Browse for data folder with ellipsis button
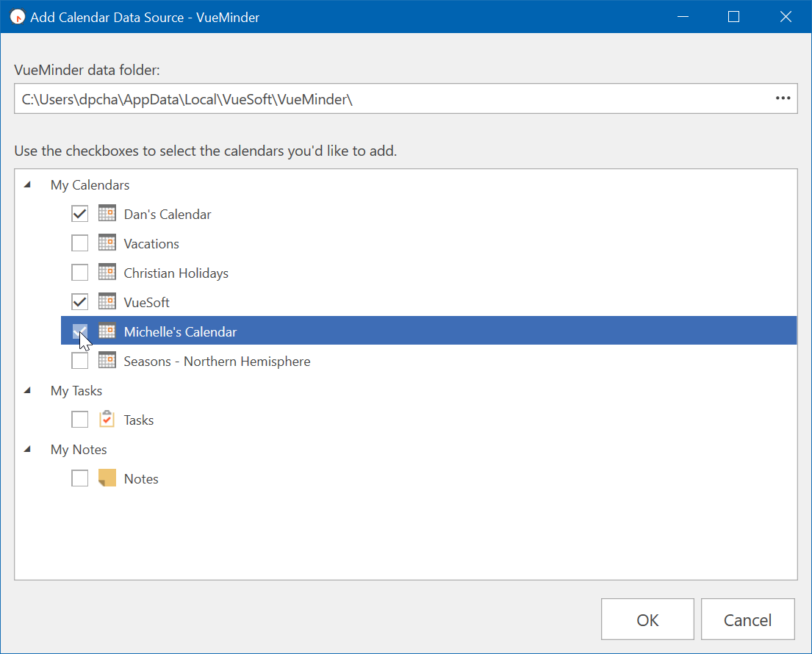 pyautogui.click(x=783, y=98)
